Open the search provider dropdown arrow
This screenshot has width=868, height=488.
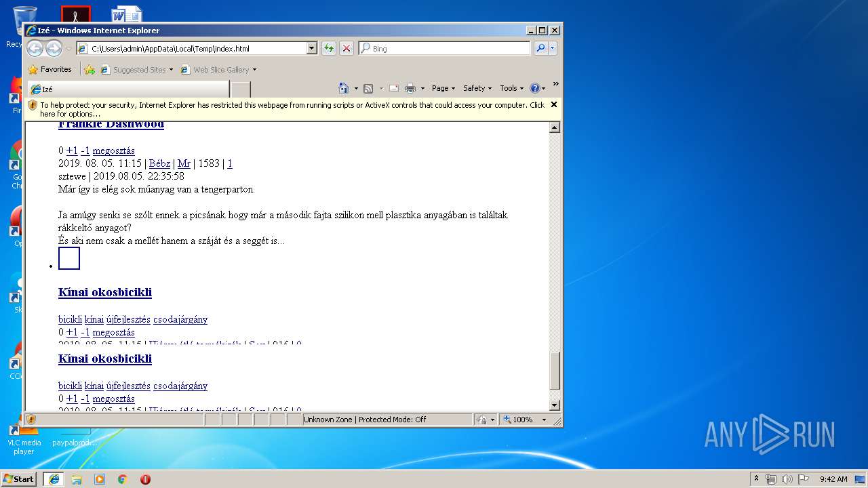point(553,48)
